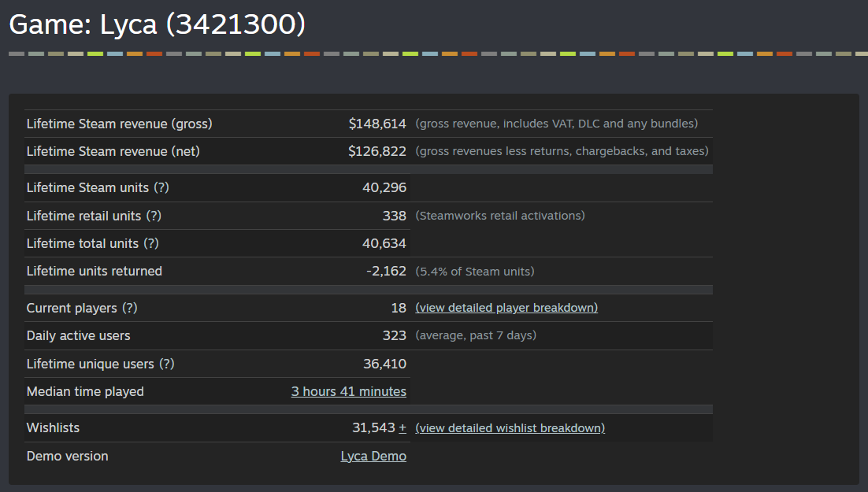
Task: Select the current players value 18
Action: (399, 308)
